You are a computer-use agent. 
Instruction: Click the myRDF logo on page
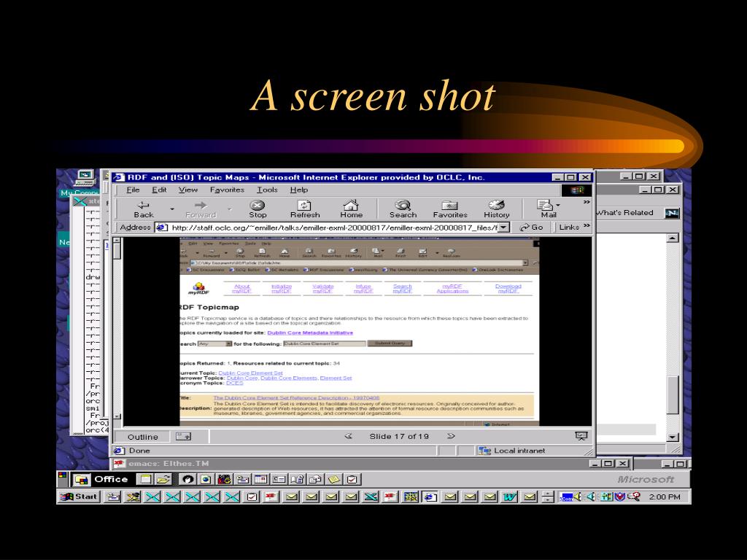[x=198, y=288]
